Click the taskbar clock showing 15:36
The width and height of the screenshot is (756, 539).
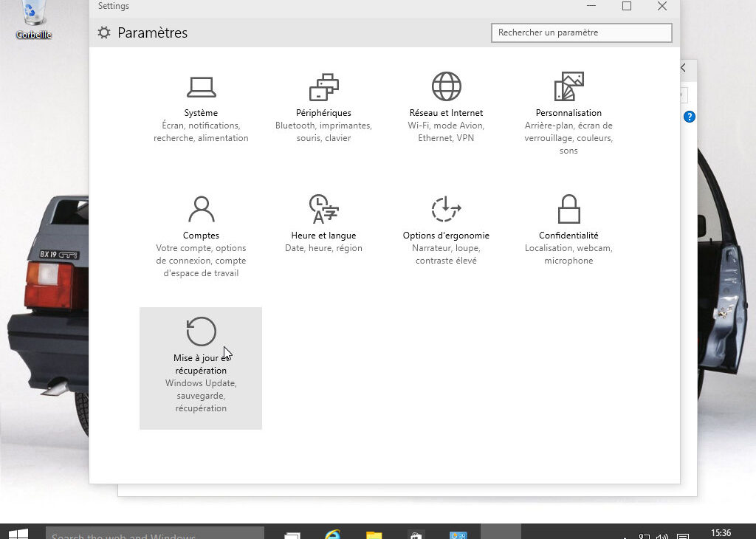tap(721, 533)
